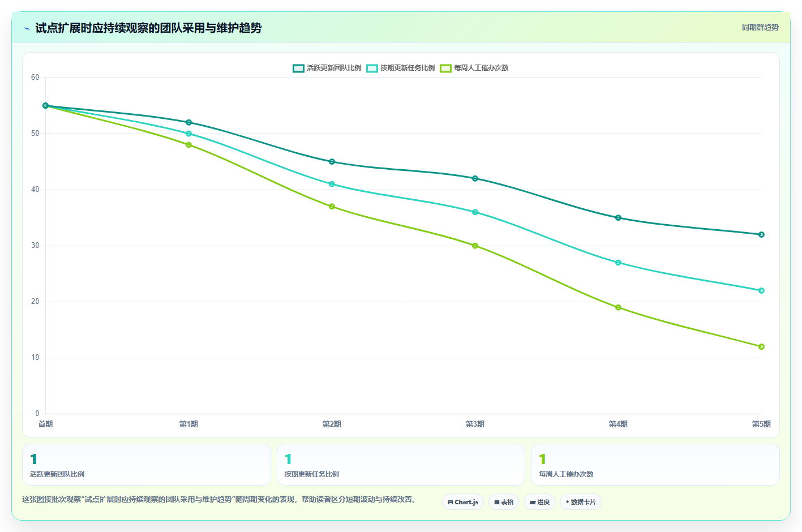
Task: Click the 第5期 x-axis label
Action: click(761, 424)
